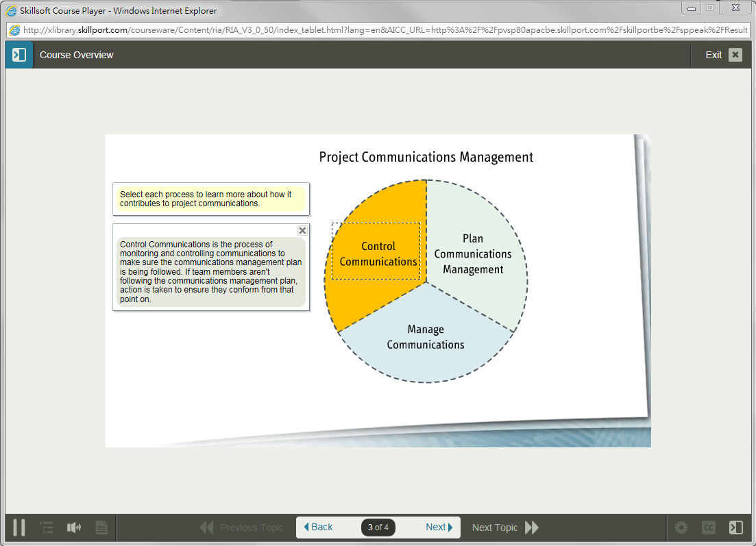The image size is (756, 546).
Task: Click the Back button
Action: [318, 528]
